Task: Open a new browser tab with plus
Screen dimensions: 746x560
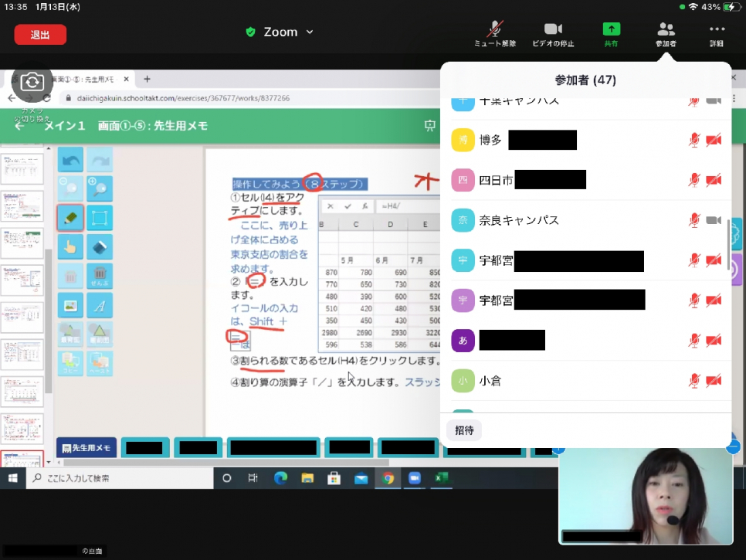Action: click(x=147, y=79)
